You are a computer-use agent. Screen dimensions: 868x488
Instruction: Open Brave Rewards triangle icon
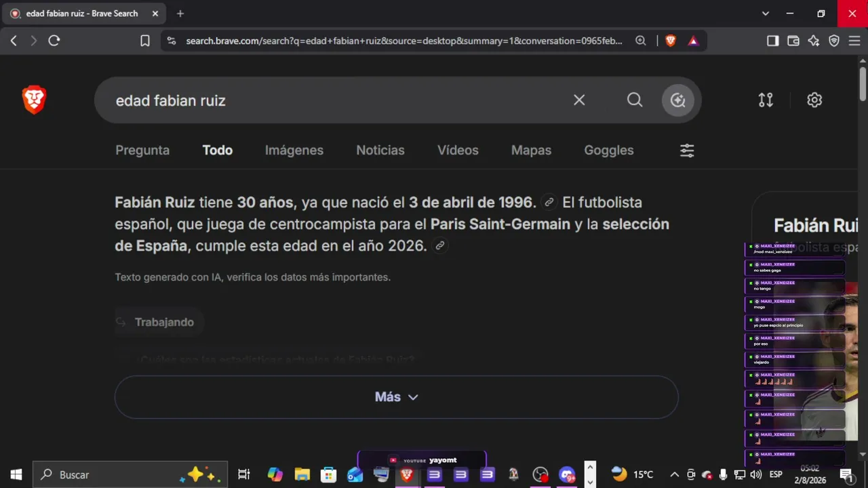(693, 41)
